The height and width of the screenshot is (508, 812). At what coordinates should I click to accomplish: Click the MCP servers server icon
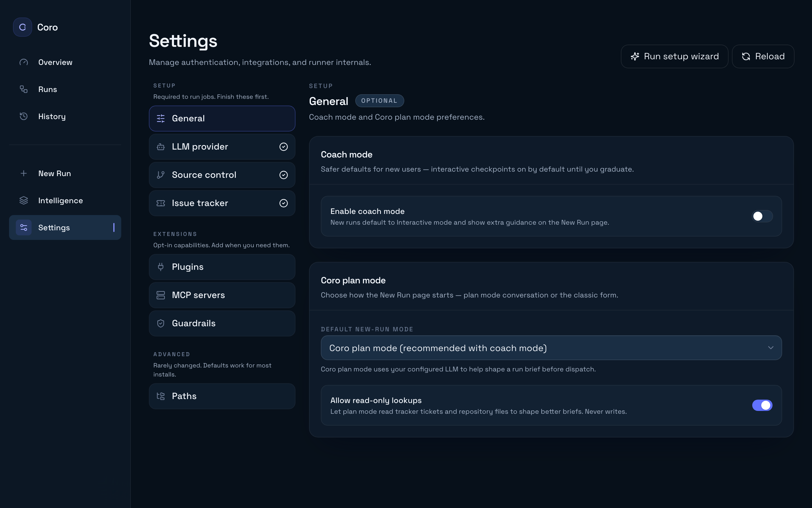pyautogui.click(x=161, y=295)
